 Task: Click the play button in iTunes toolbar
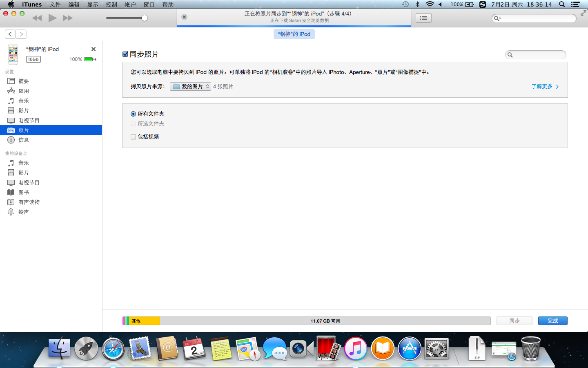pyautogui.click(x=52, y=18)
